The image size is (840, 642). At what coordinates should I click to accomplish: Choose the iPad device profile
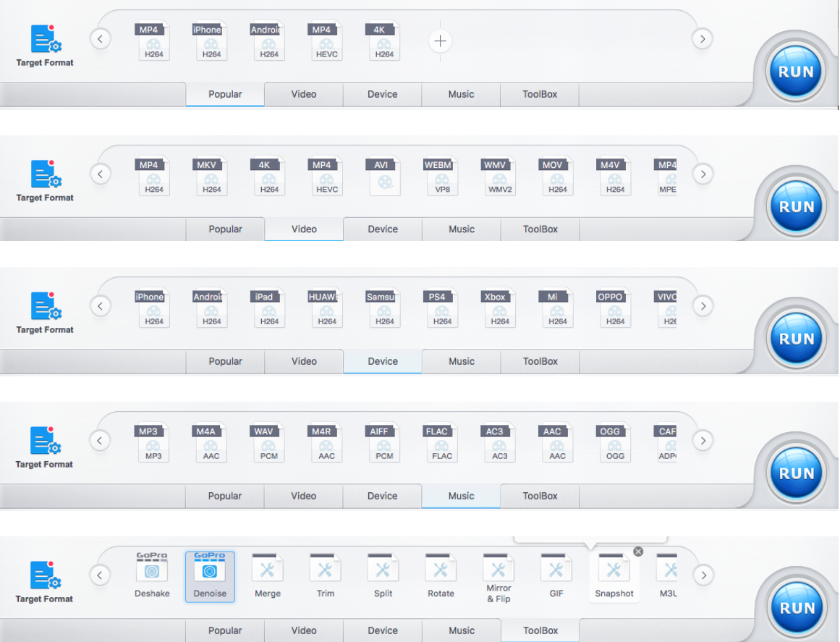point(268,308)
